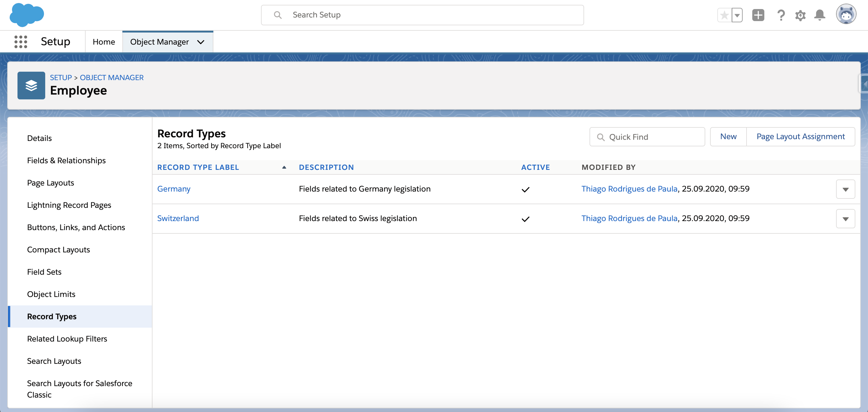Sort by Record Type Label column
The width and height of the screenshot is (868, 412).
pos(198,167)
